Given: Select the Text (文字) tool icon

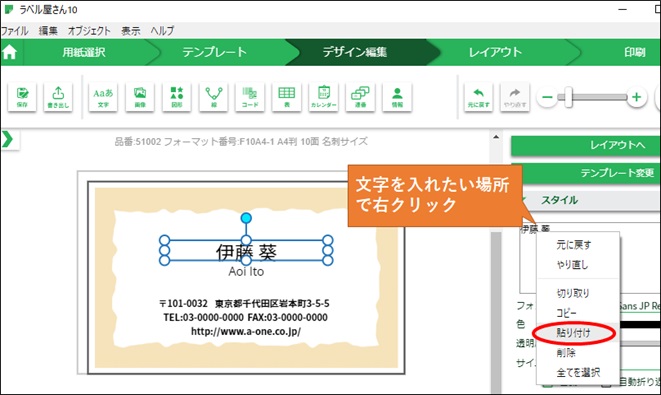Looking at the screenshot, I should click(x=103, y=97).
